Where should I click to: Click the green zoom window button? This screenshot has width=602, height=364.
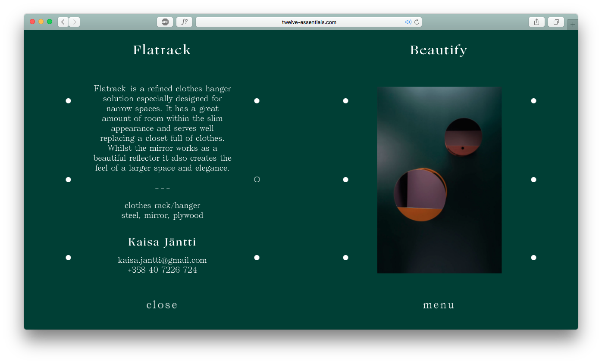50,22
